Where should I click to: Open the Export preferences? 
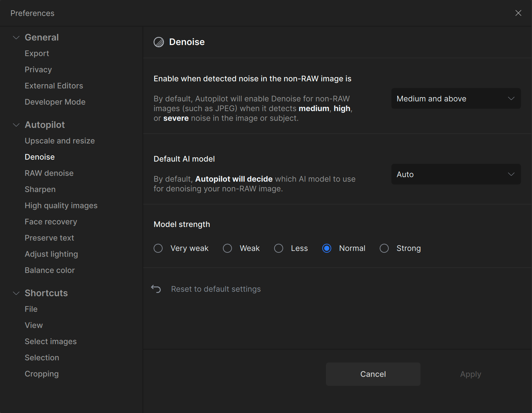(x=37, y=53)
